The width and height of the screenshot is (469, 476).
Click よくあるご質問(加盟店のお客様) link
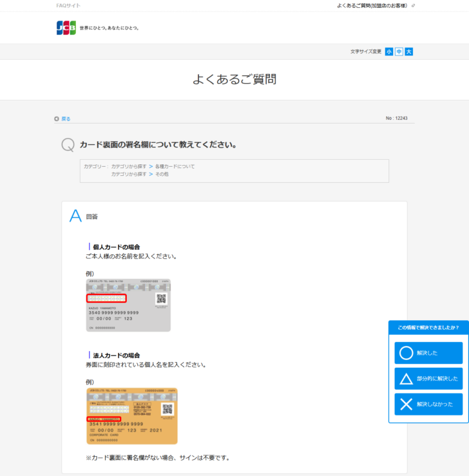[x=372, y=5]
